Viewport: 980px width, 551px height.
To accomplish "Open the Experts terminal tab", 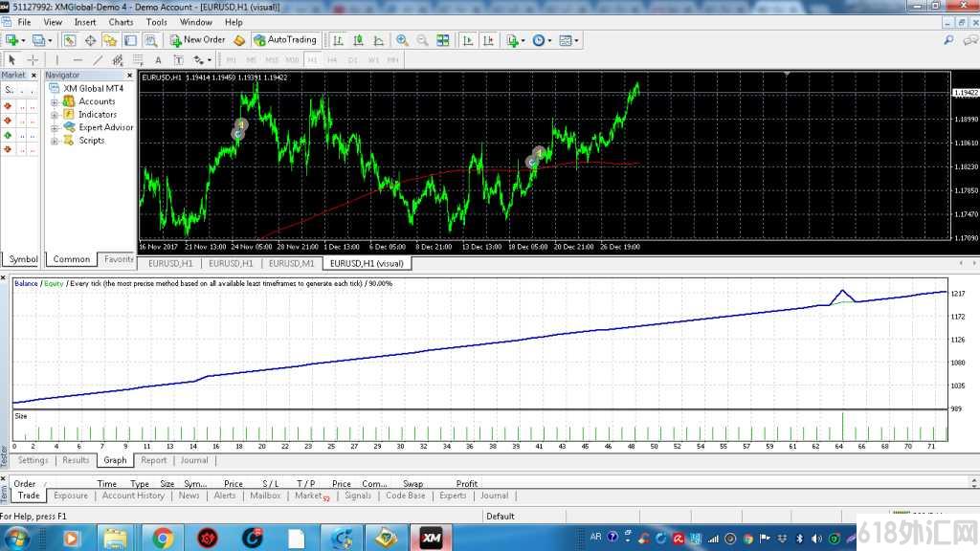I will [453, 496].
